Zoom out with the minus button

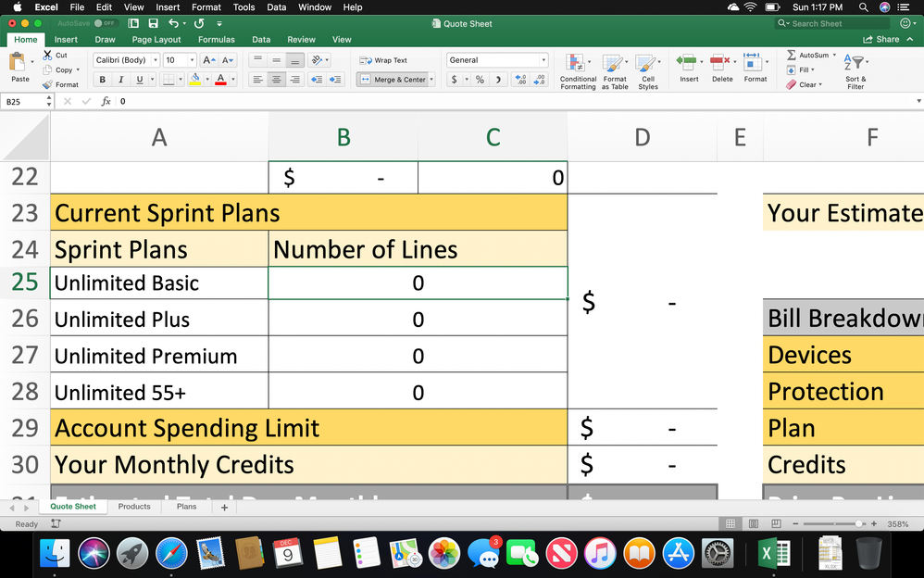(795, 523)
